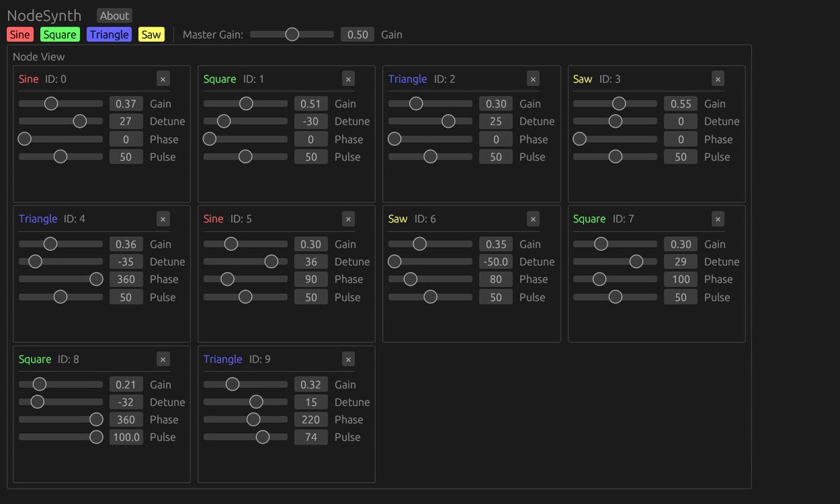840x504 pixels.
Task: Click Detune slider of Triangle ID: 9
Action: (246, 402)
